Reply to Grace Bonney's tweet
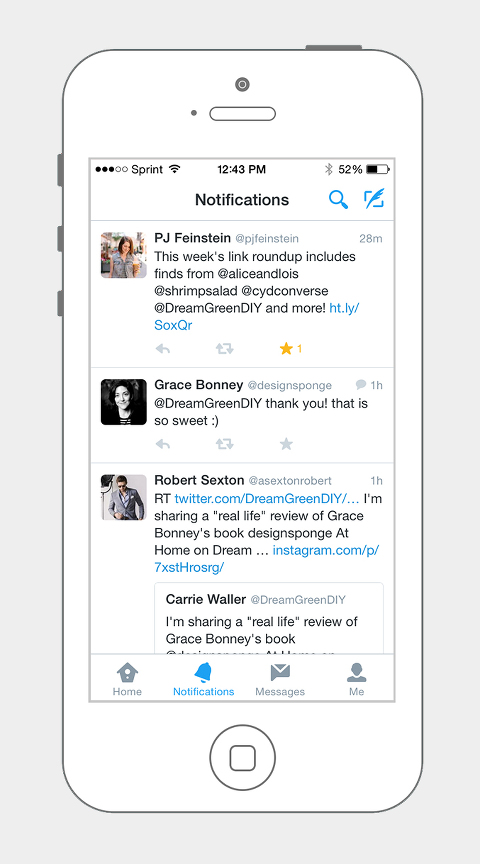The image size is (480, 864). [163, 444]
